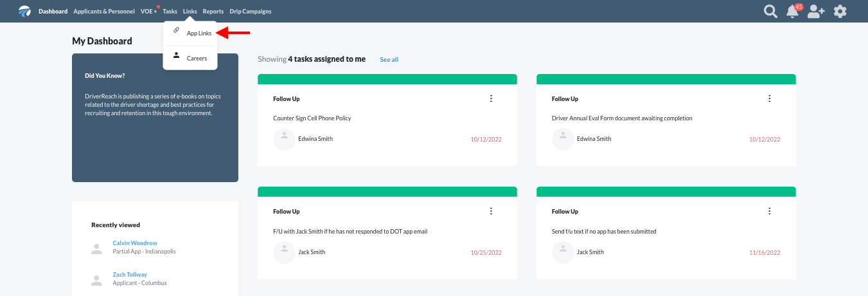Open the search magnifier icon
The height and width of the screenshot is (296, 868).
tap(770, 12)
